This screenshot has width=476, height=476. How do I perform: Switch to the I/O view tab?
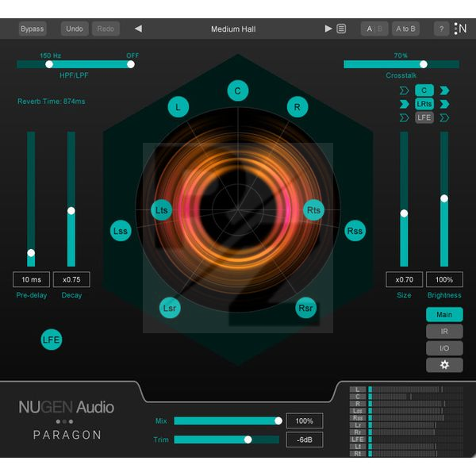(444, 348)
